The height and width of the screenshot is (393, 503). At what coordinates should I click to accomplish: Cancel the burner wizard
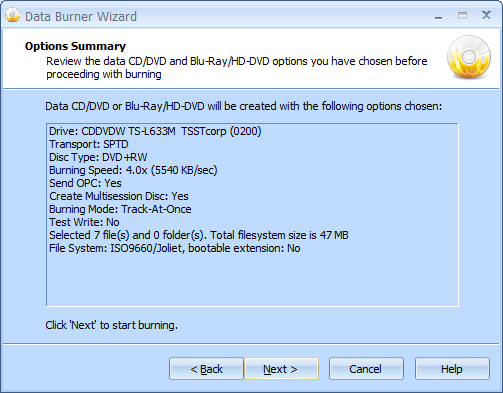(x=366, y=369)
